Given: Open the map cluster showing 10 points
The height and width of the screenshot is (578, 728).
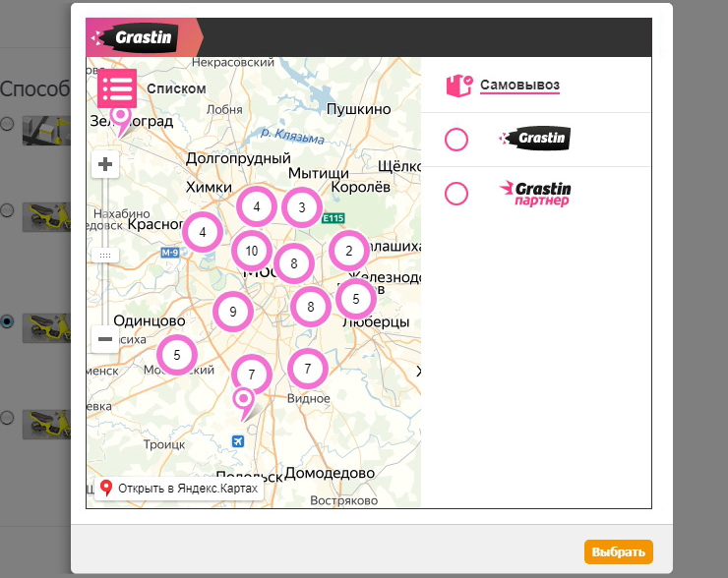Looking at the screenshot, I should (x=252, y=251).
